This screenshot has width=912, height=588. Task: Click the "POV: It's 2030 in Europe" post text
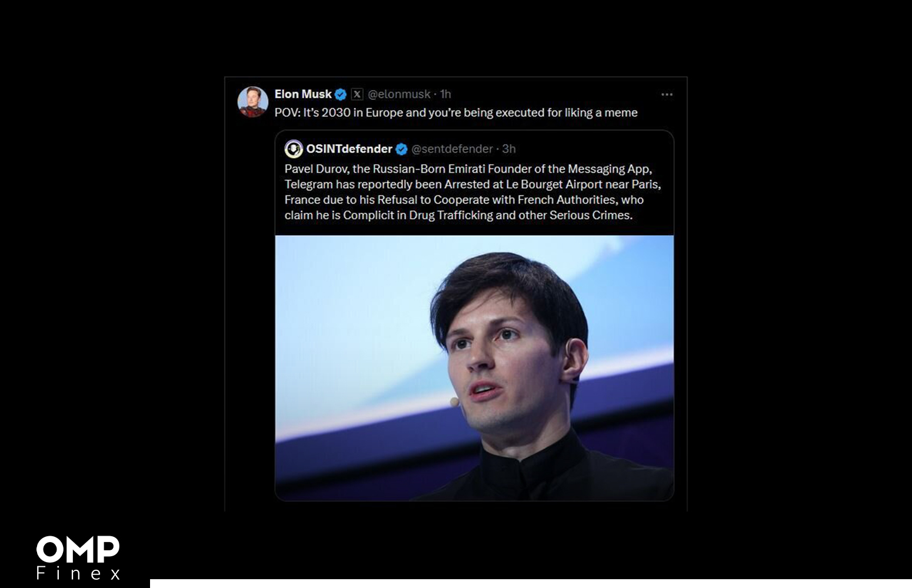click(x=455, y=112)
